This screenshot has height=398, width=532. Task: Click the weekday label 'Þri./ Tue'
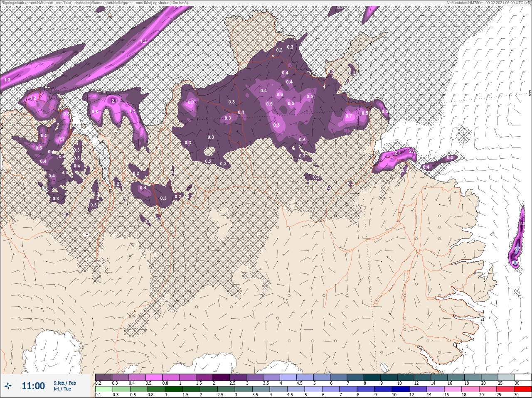pos(62,389)
